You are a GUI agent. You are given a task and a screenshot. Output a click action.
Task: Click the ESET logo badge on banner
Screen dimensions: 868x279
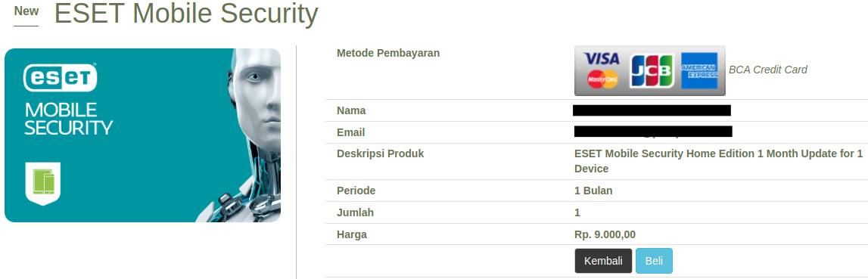pos(60,77)
